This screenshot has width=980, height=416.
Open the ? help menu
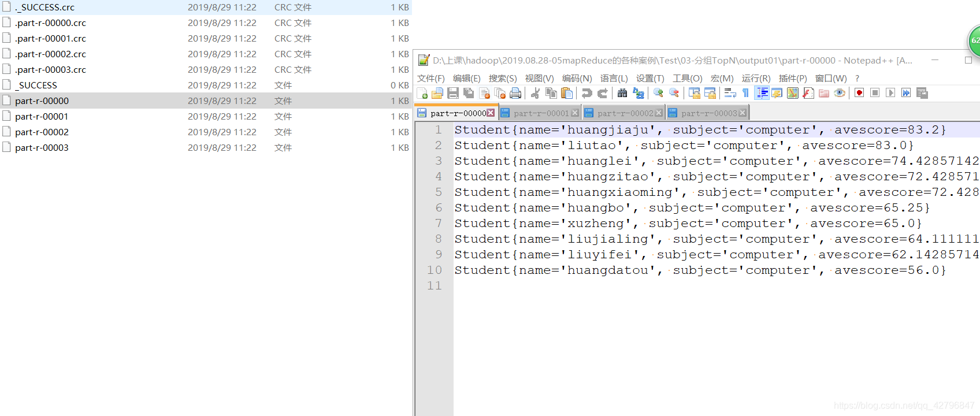pos(857,78)
